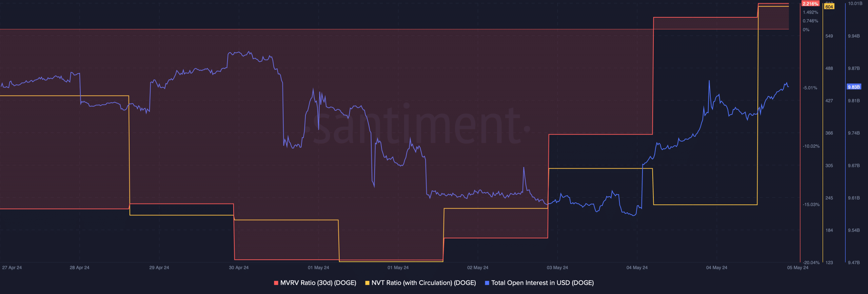Click the red MVRV Ratio legend swatch

(276, 283)
